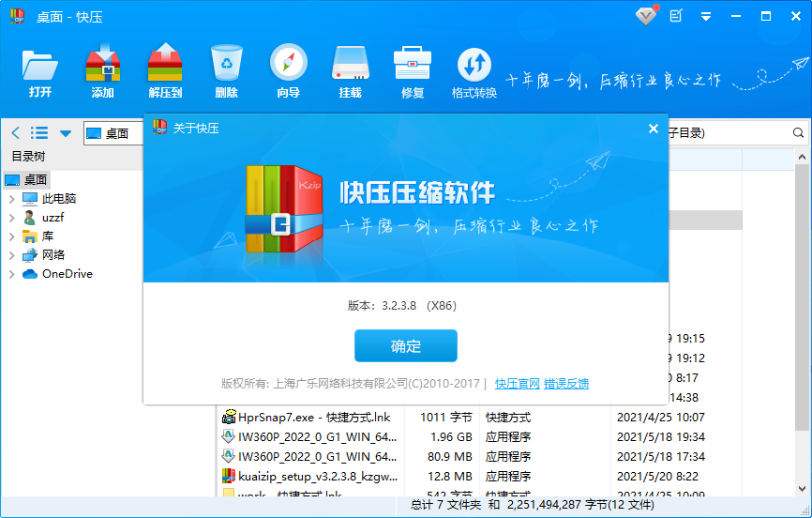
Task: Click the list view mode icon
Action: pos(39,132)
